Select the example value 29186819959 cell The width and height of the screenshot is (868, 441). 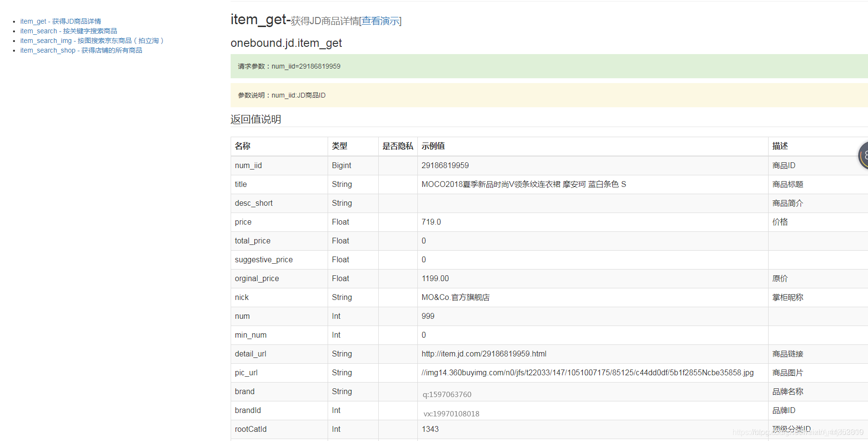[593, 166]
